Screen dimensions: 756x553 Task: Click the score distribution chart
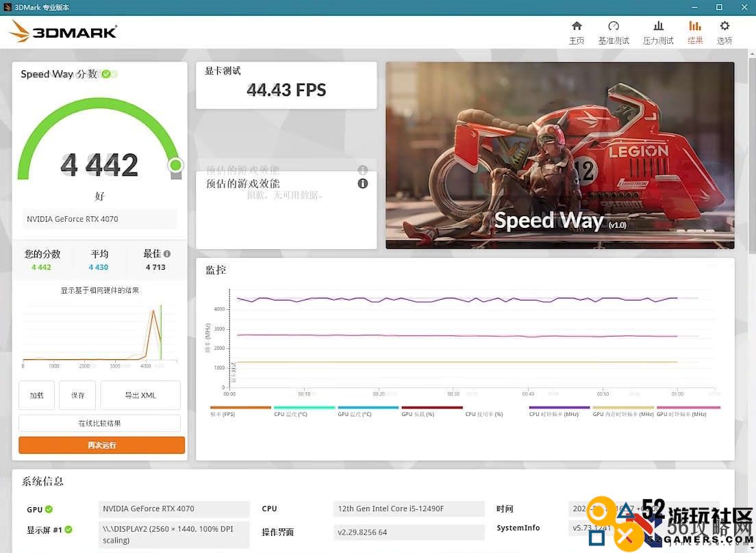coord(99,335)
